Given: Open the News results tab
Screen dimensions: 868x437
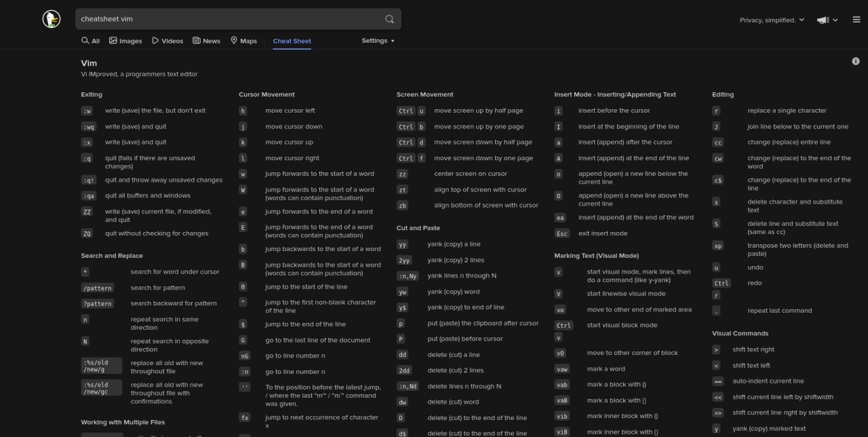Looking at the screenshot, I should (206, 41).
